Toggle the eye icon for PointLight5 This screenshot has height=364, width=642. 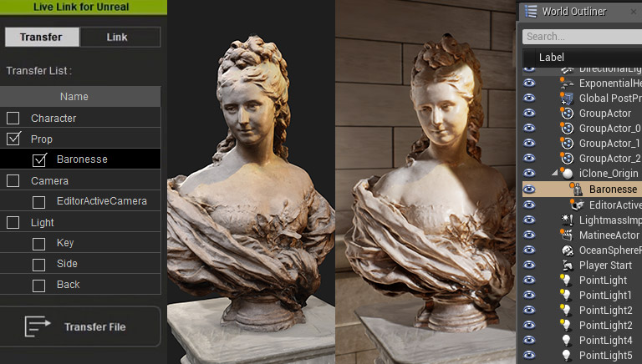click(529, 355)
